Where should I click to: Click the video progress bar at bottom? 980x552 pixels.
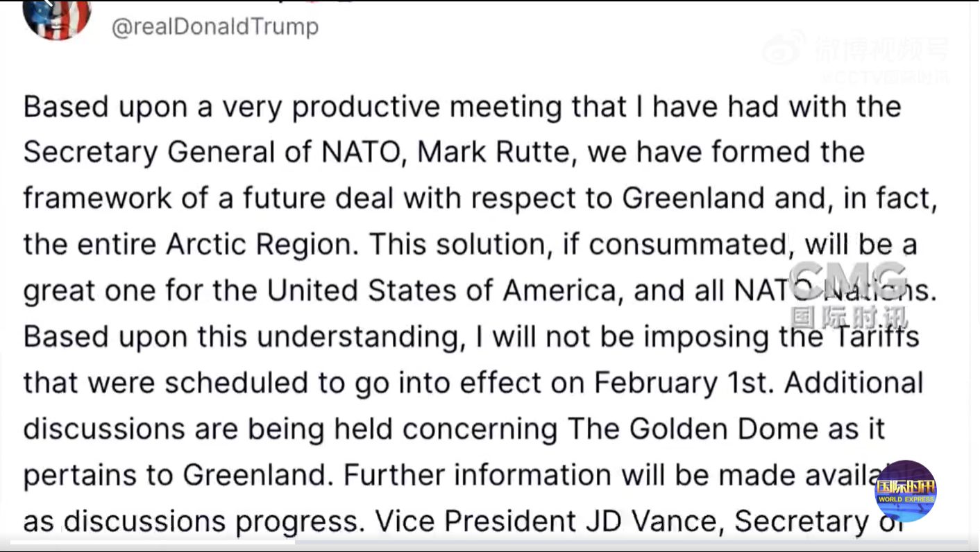[486, 542]
